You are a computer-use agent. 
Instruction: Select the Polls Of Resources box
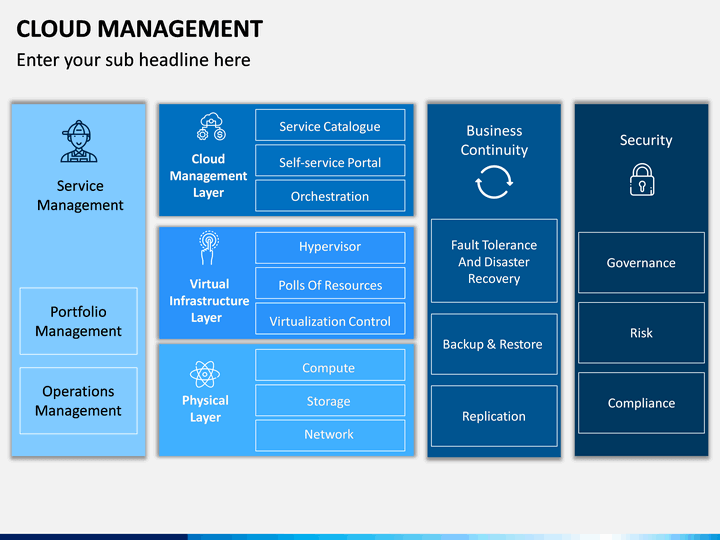pyautogui.click(x=330, y=283)
